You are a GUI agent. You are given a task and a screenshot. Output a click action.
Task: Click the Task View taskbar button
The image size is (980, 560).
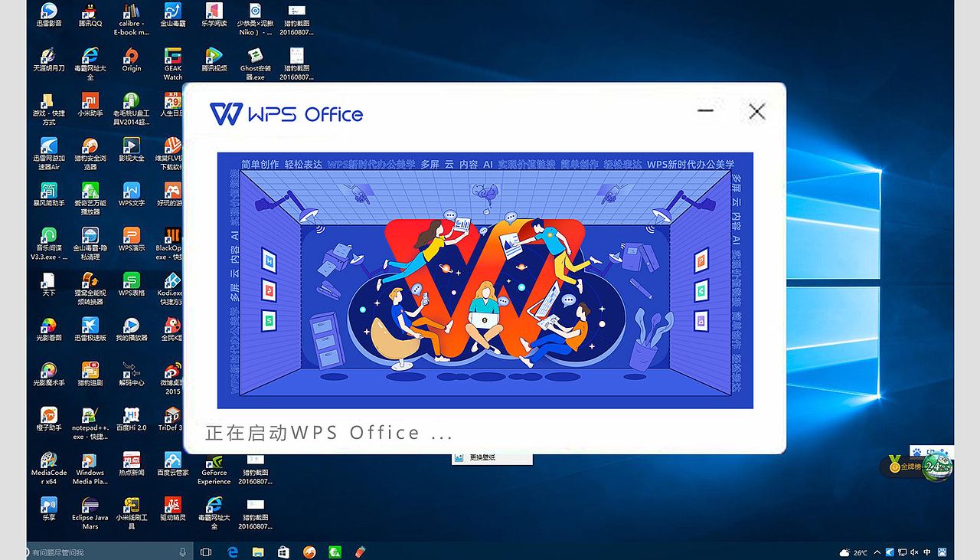[x=206, y=552]
